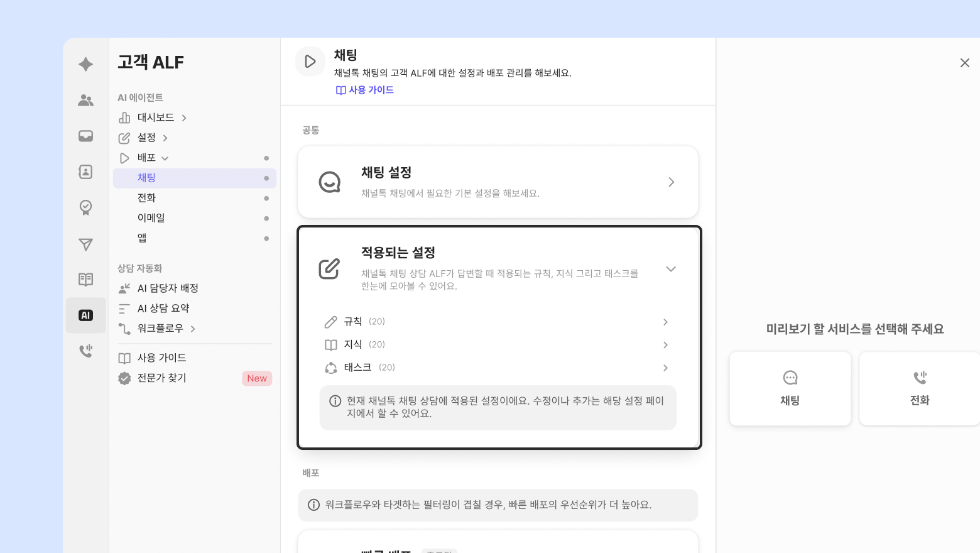The height and width of the screenshot is (553, 980).
Task: Open the 사용 가이드 link under heading
Action: tap(365, 90)
